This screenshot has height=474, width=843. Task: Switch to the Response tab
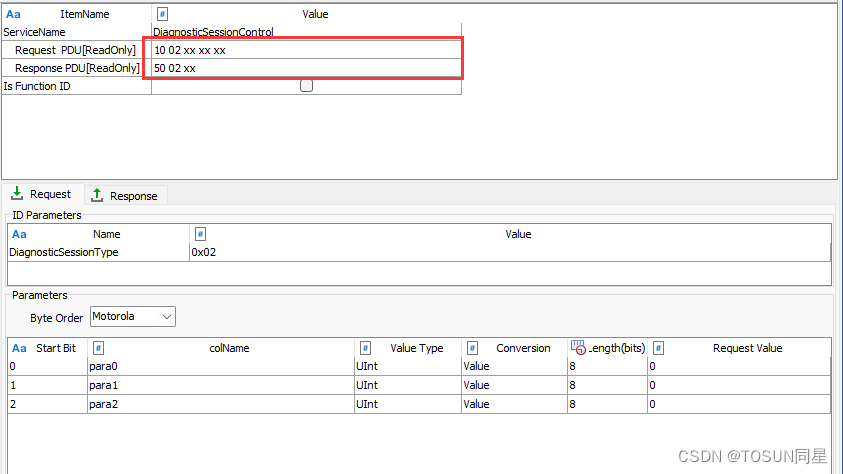tap(126, 196)
